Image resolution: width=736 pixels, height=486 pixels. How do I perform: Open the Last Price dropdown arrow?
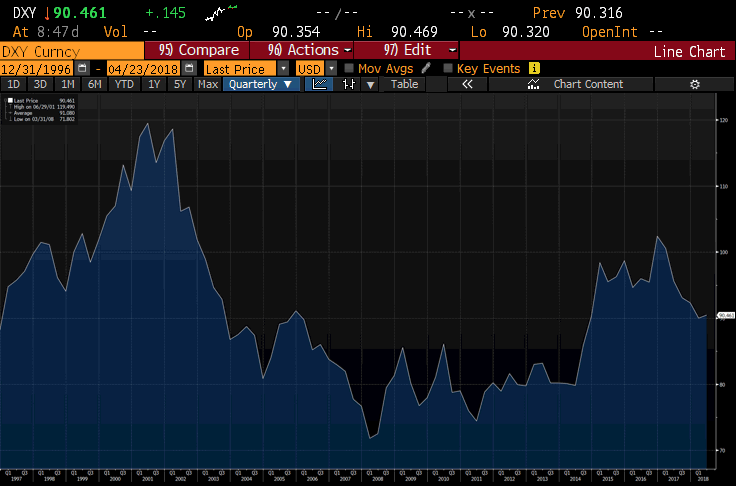click(284, 69)
